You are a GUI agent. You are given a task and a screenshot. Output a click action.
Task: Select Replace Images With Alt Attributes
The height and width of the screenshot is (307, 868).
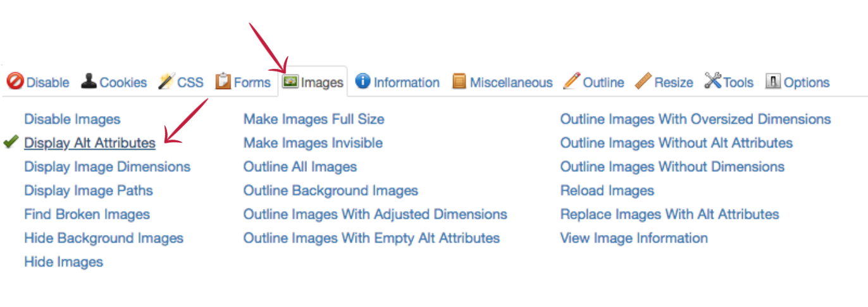point(669,214)
